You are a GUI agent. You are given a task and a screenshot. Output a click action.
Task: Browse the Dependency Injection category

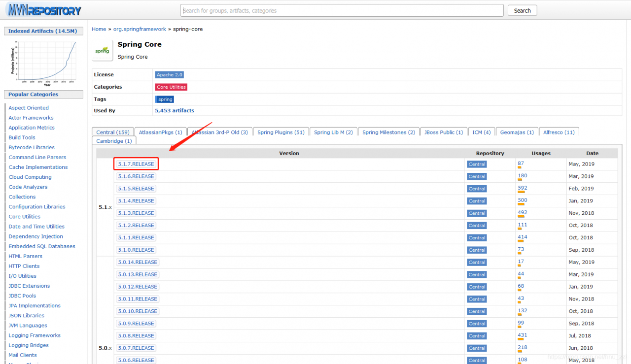point(35,236)
